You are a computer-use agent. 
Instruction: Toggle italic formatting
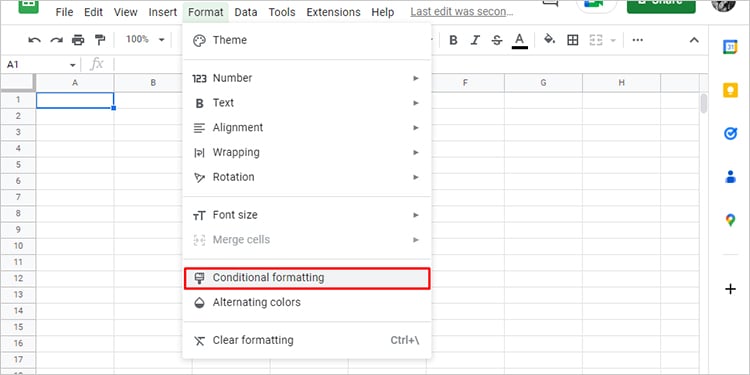point(475,40)
